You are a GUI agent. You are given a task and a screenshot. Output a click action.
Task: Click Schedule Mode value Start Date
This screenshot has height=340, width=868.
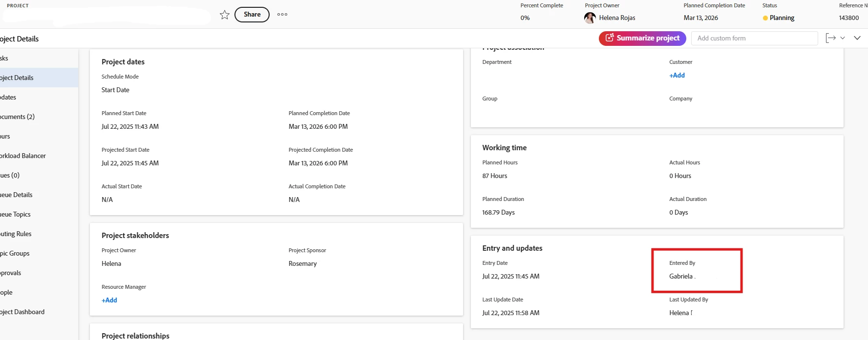click(x=115, y=90)
